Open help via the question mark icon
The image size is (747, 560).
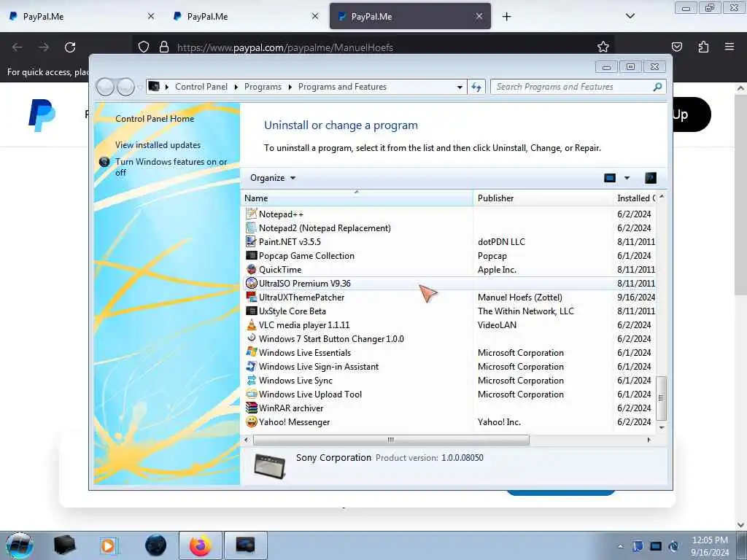pos(650,178)
